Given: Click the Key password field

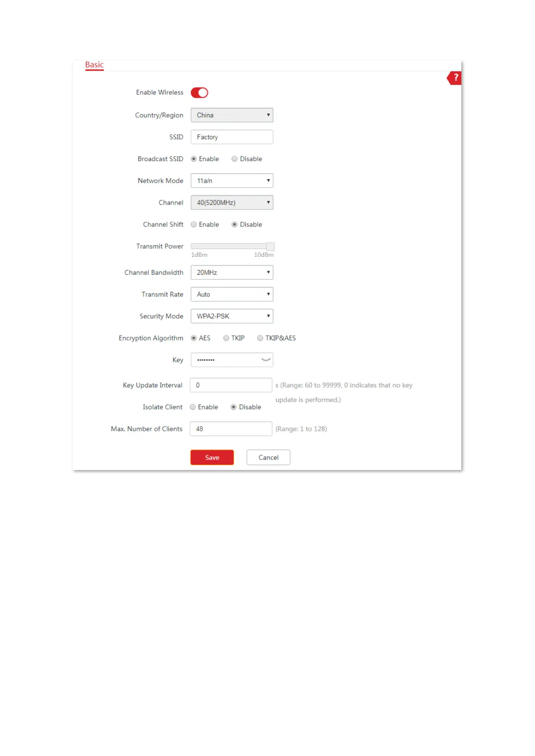Looking at the screenshot, I should [232, 360].
